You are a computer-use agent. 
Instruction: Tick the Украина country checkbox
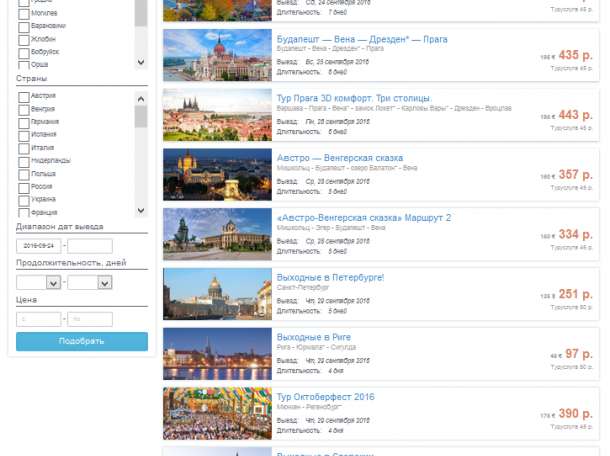click(24, 200)
